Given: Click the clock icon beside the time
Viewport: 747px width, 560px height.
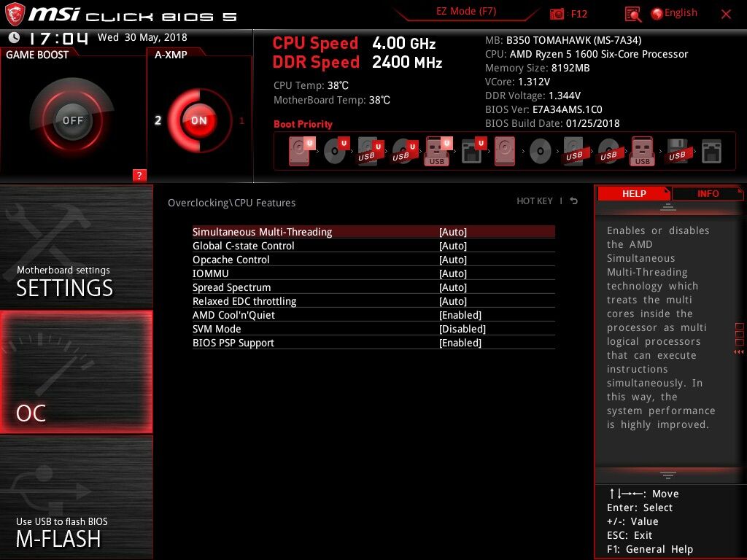Looking at the screenshot, I should (15, 38).
